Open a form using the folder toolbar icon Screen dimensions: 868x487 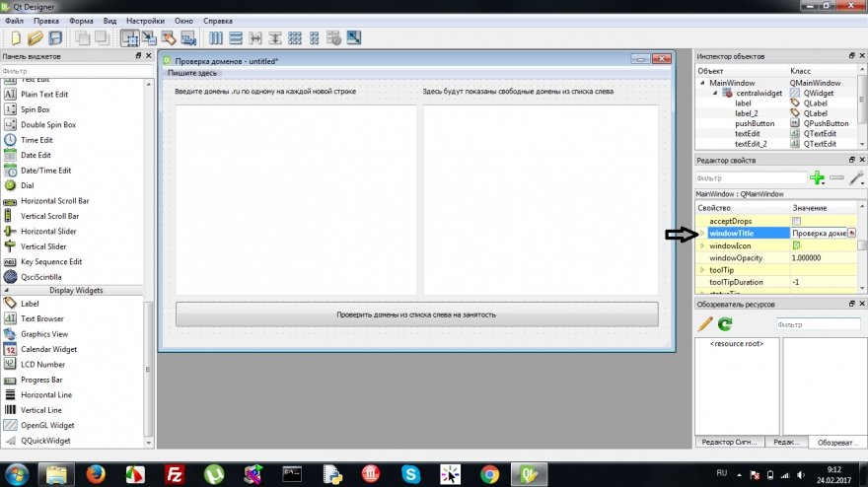coord(35,38)
